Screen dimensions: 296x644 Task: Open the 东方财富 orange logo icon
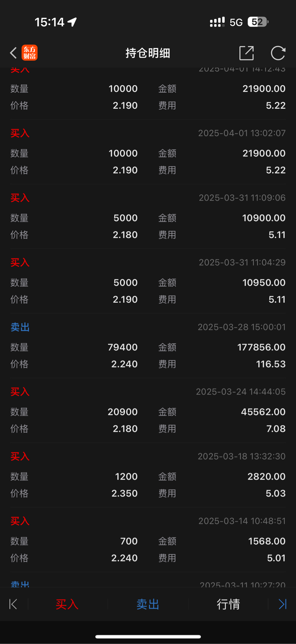tap(30, 53)
